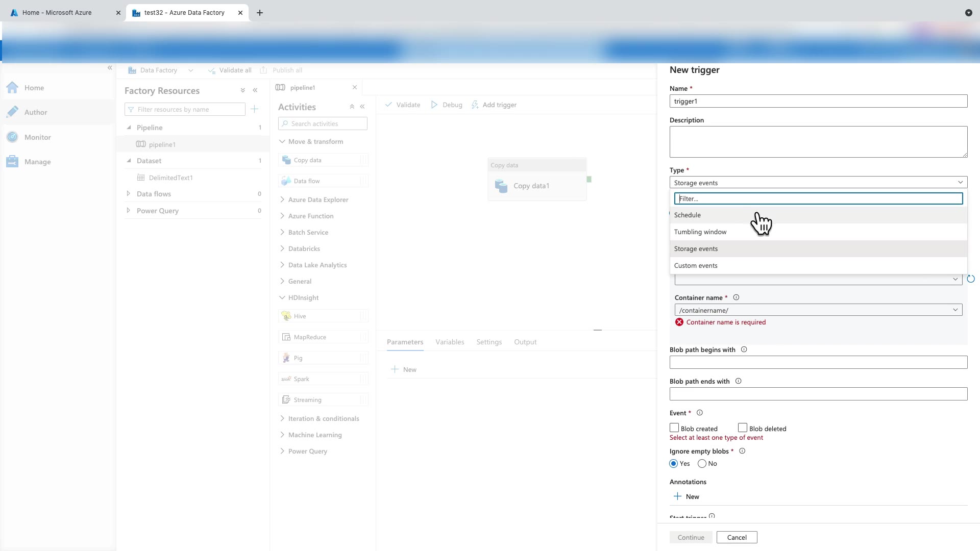980x551 pixels.
Task: Click the Cancel button
Action: (x=737, y=537)
